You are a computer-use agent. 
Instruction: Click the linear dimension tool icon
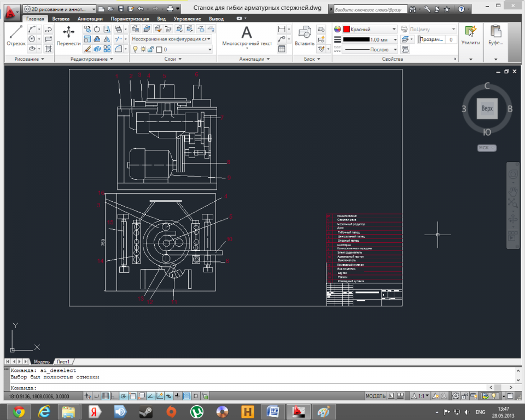(x=282, y=29)
